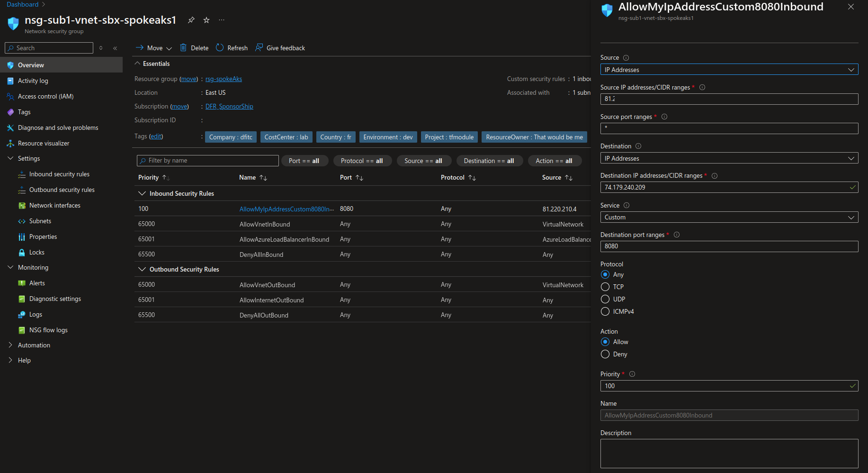Open Inbound security rules page
Screen dimensions: 868x473
click(59, 174)
